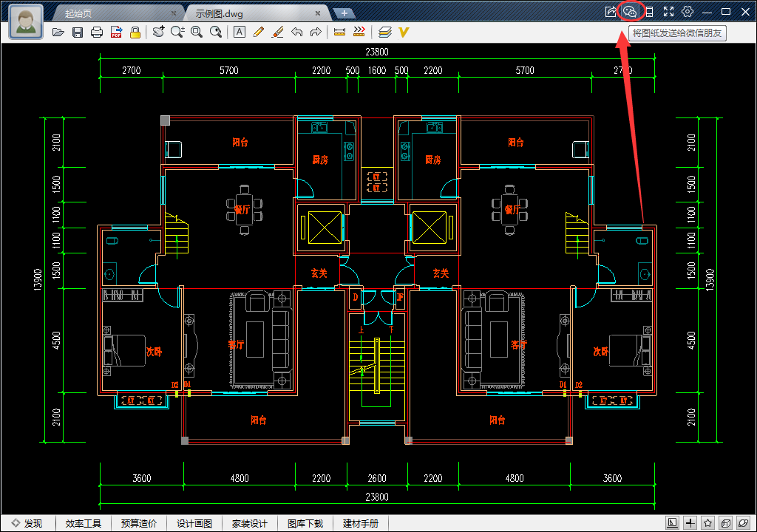Switch to the 起始页 tab

81,13
